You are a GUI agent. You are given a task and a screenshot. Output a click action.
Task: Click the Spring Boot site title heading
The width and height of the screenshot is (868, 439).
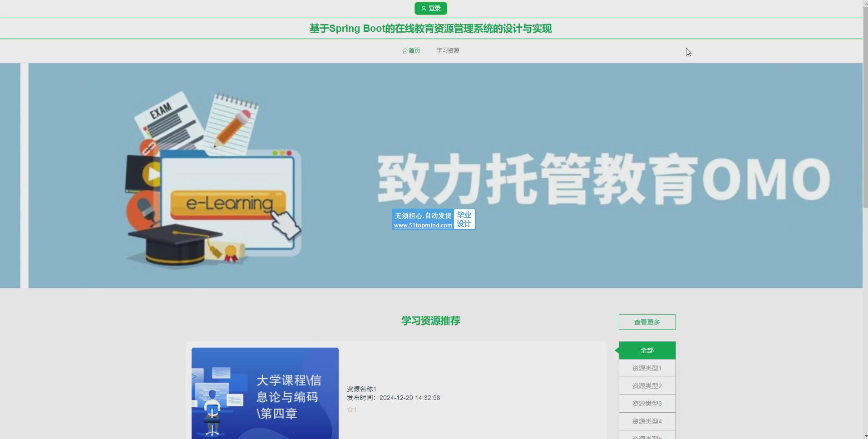tap(430, 29)
